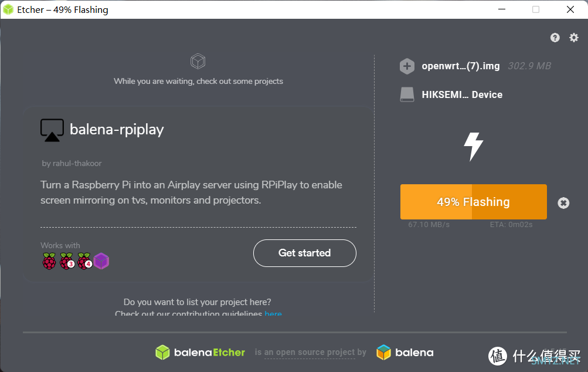Click the purple cube device icon
Image resolution: width=588 pixels, height=372 pixels.
click(101, 261)
